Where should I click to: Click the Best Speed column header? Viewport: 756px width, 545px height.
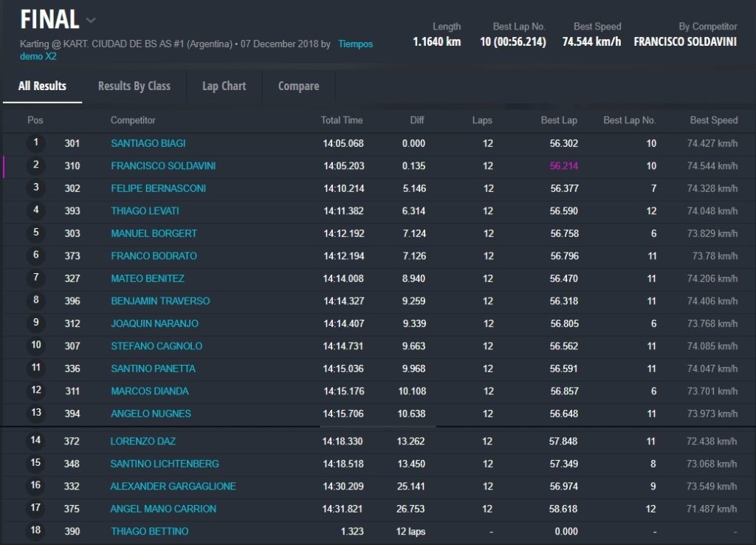713,120
